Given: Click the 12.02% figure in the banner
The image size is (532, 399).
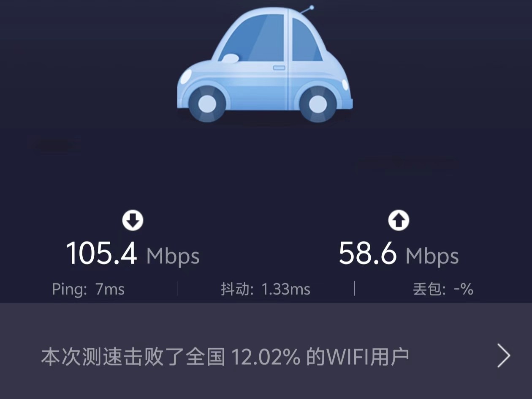Looking at the screenshot, I should 266,357.
